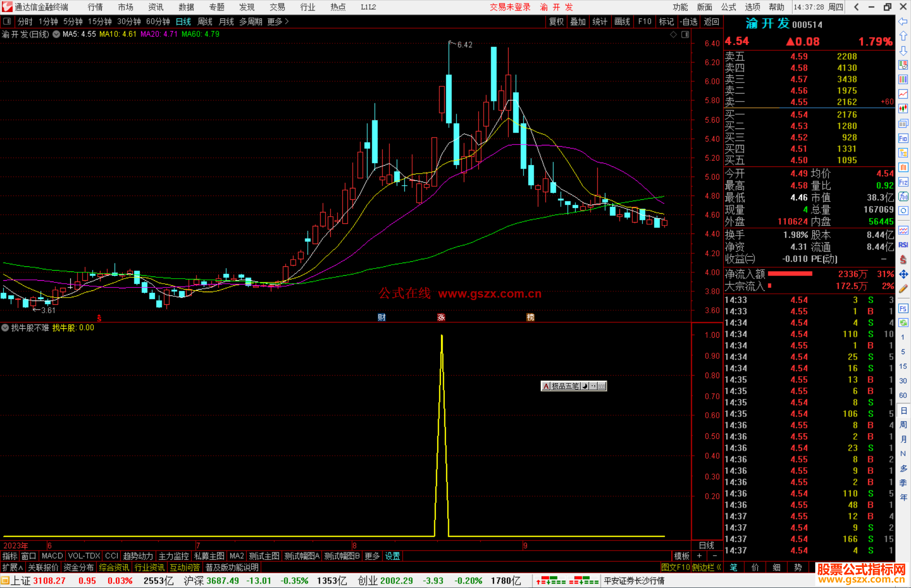Open the 行情 menu
911x588 pixels.
tap(95, 7)
